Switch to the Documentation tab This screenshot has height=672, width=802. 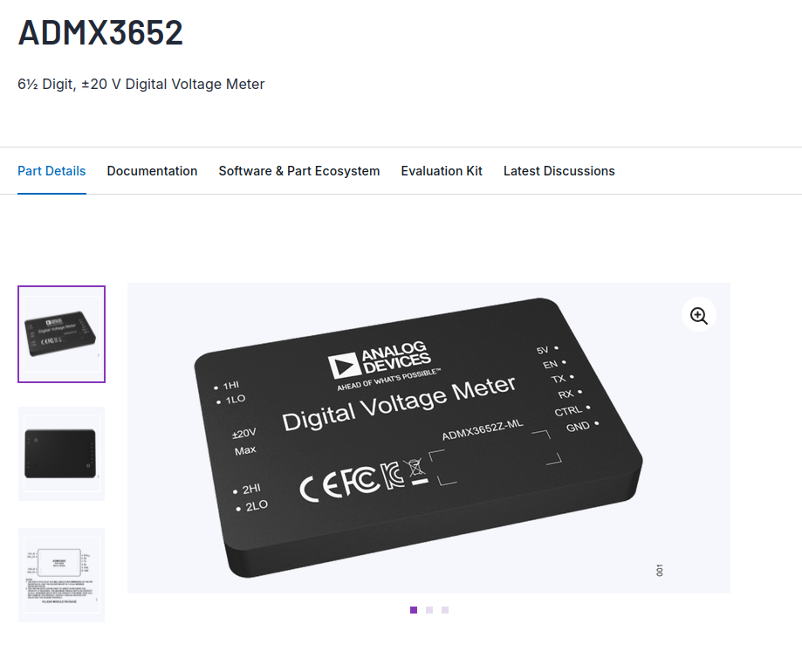(x=152, y=171)
